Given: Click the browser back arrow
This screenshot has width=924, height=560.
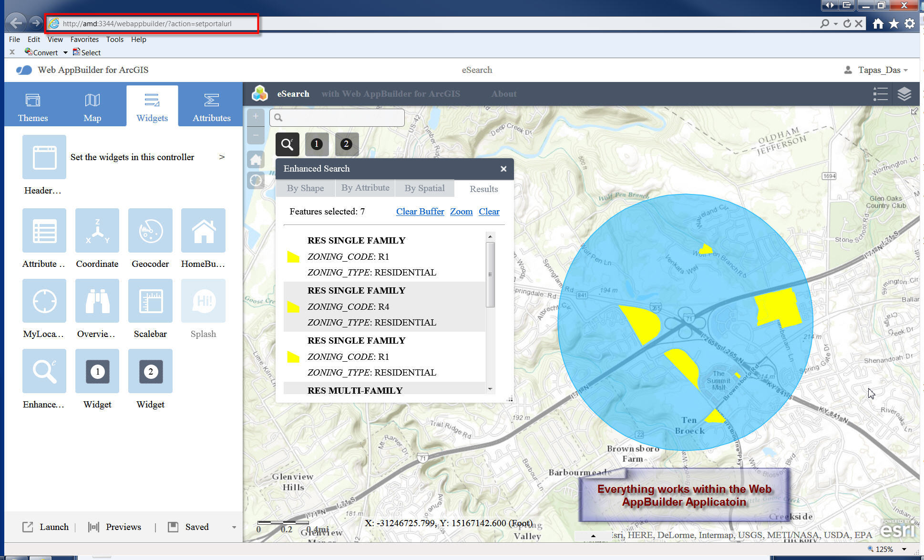Looking at the screenshot, I should point(15,23).
